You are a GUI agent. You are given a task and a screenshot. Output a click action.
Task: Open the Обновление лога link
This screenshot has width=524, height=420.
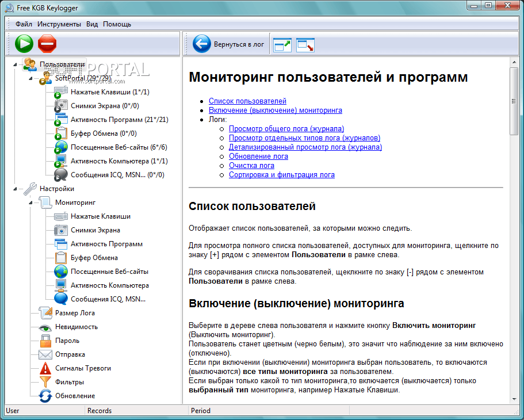(258, 156)
